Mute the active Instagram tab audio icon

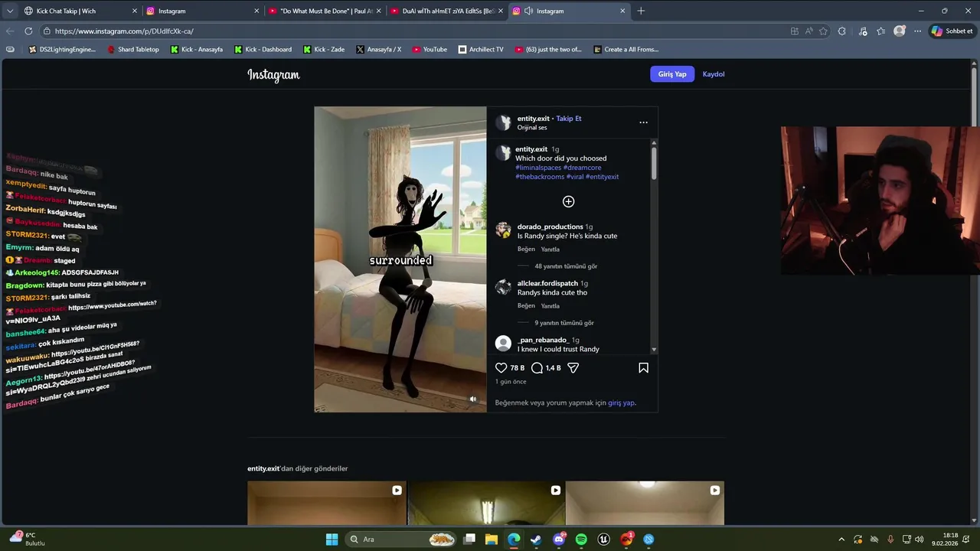click(x=528, y=11)
